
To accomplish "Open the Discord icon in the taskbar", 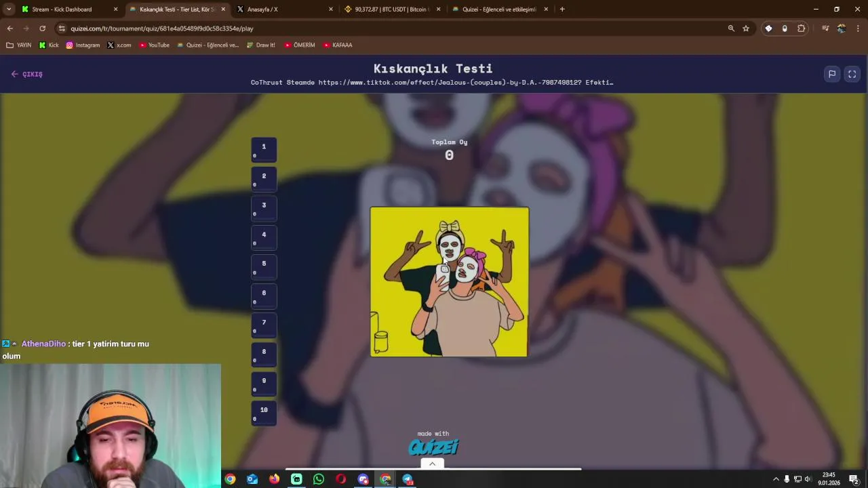I will (363, 479).
